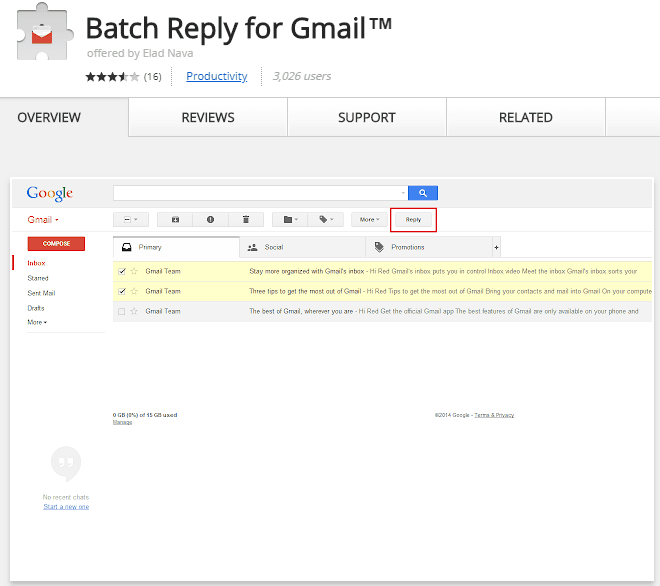Open the Sent Mail folder

pyautogui.click(x=41, y=293)
